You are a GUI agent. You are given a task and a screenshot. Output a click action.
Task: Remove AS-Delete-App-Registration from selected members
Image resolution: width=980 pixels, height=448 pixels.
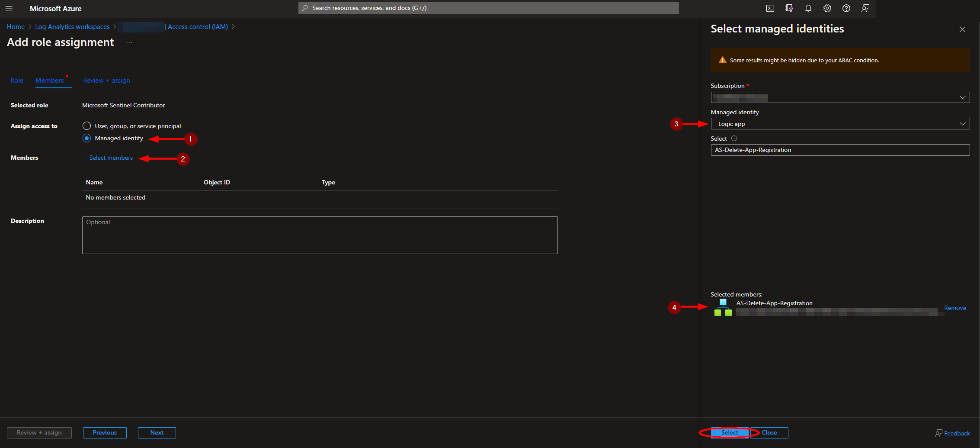click(x=955, y=308)
